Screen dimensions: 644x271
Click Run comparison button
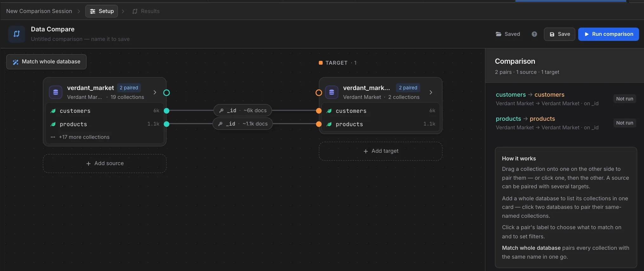click(x=608, y=34)
